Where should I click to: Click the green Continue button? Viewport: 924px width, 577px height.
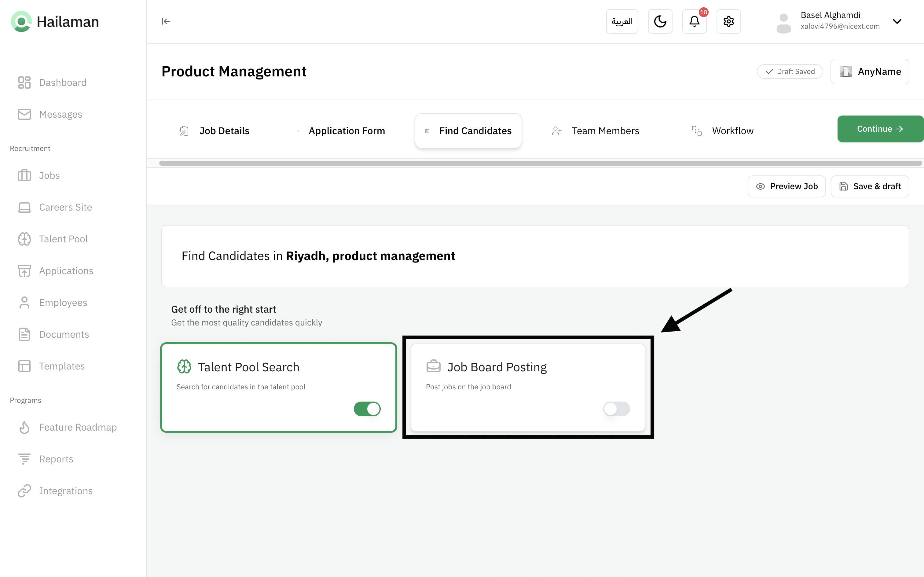click(x=879, y=129)
